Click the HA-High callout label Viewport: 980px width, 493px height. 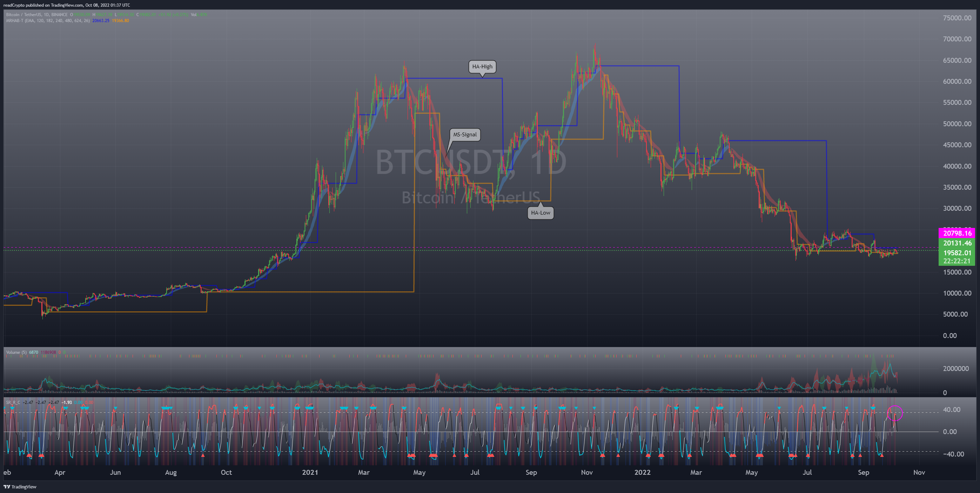point(482,67)
